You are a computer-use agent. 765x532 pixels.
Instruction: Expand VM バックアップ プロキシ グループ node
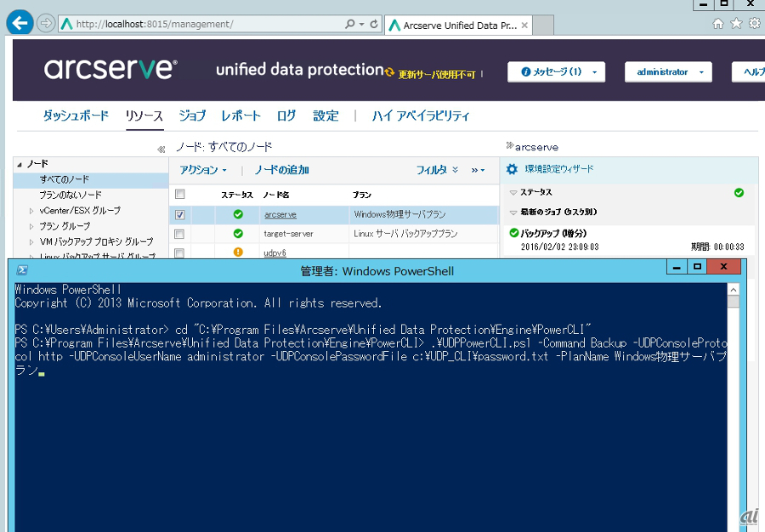pos(31,242)
